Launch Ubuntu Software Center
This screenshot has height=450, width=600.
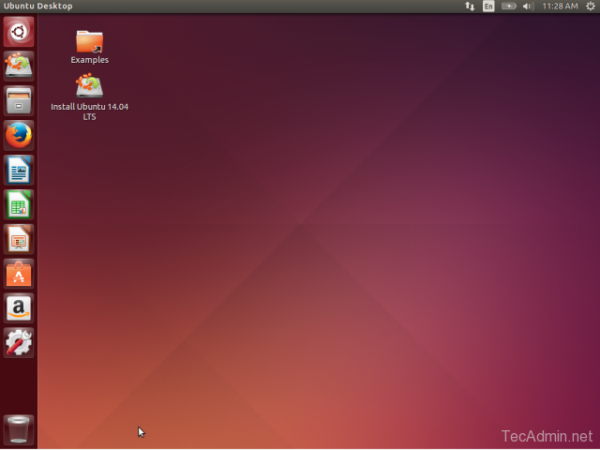pyautogui.click(x=19, y=273)
